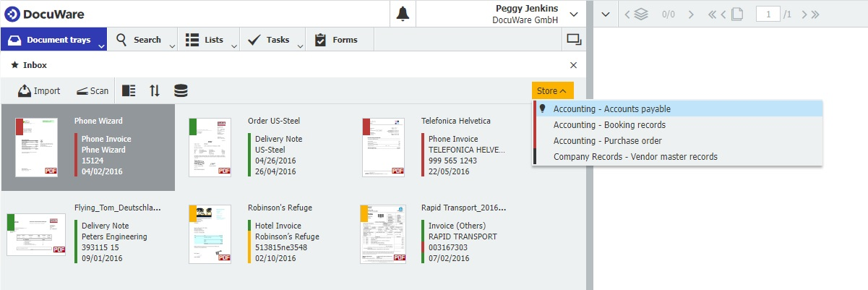Viewport: 868px width, 290px height.
Task: Click '999 565 1243' text
Action: click(x=452, y=161)
